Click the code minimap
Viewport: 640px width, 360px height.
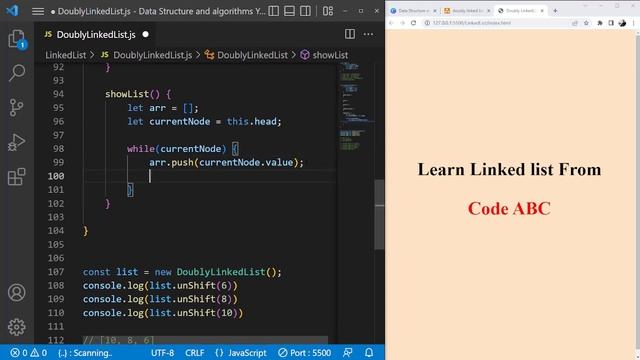click(x=355, y=106)
